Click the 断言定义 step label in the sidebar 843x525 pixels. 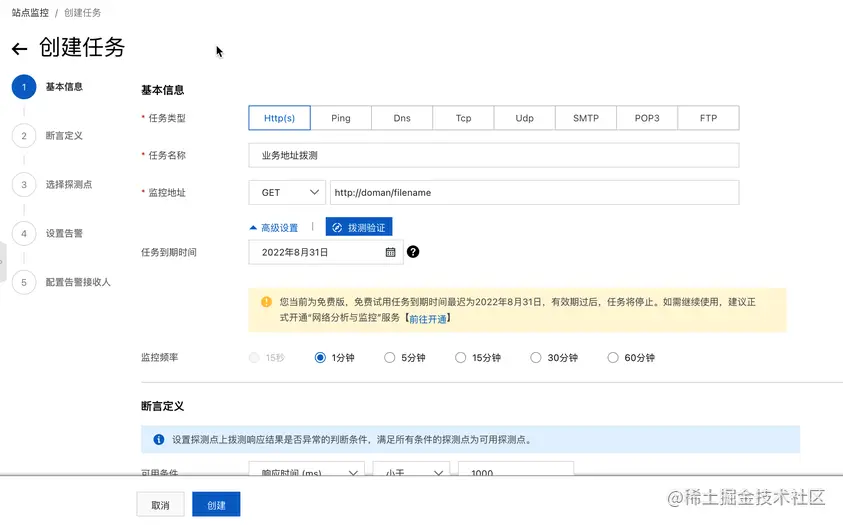(x=64, y=136)
